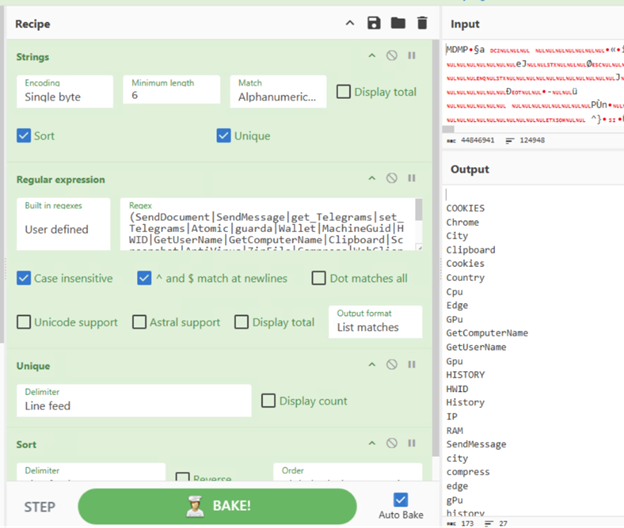Open the Match dropdown showing Alphanumeric
This screenshot has height=528, width=624.
(x=278, y=92)
